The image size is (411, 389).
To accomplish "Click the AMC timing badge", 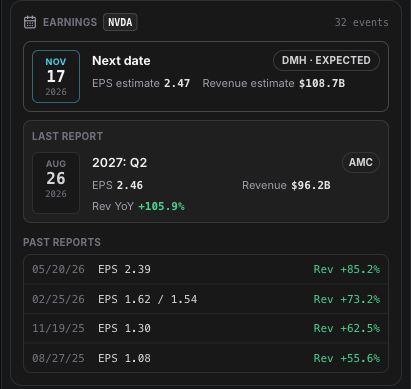I will [x=361, y=163].
